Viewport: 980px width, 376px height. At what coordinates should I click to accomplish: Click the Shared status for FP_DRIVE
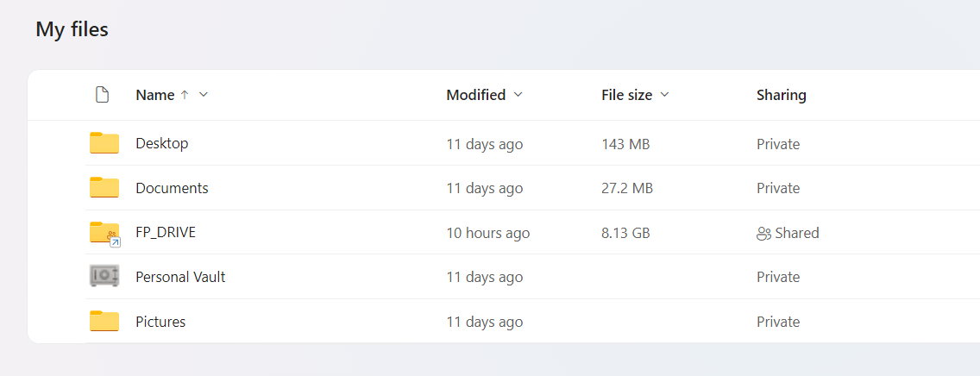(x=796, y=233)
